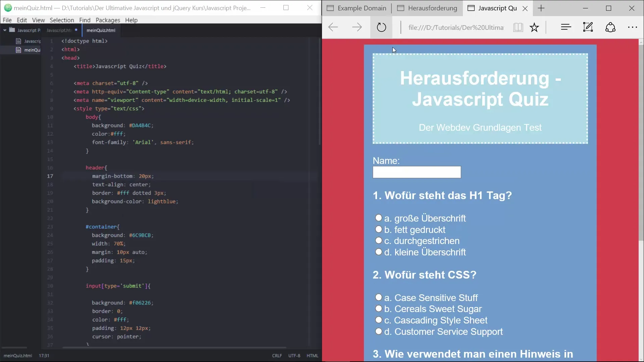
Task: Select answer a. große Überschrift
Action: [379, 218]
